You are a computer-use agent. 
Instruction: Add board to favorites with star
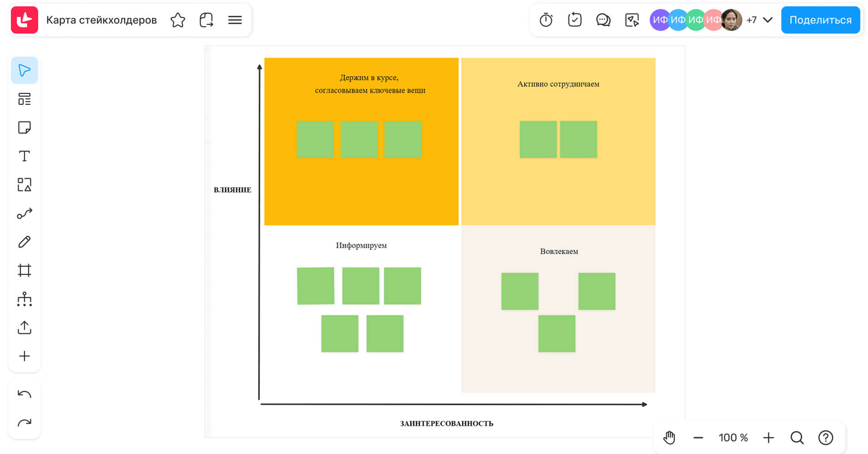(177, 20)
